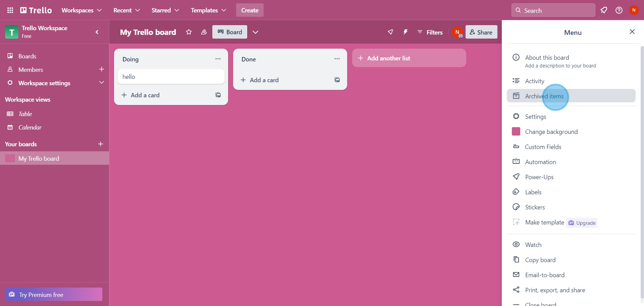Click the Done list title

click(x=249, y=59)
